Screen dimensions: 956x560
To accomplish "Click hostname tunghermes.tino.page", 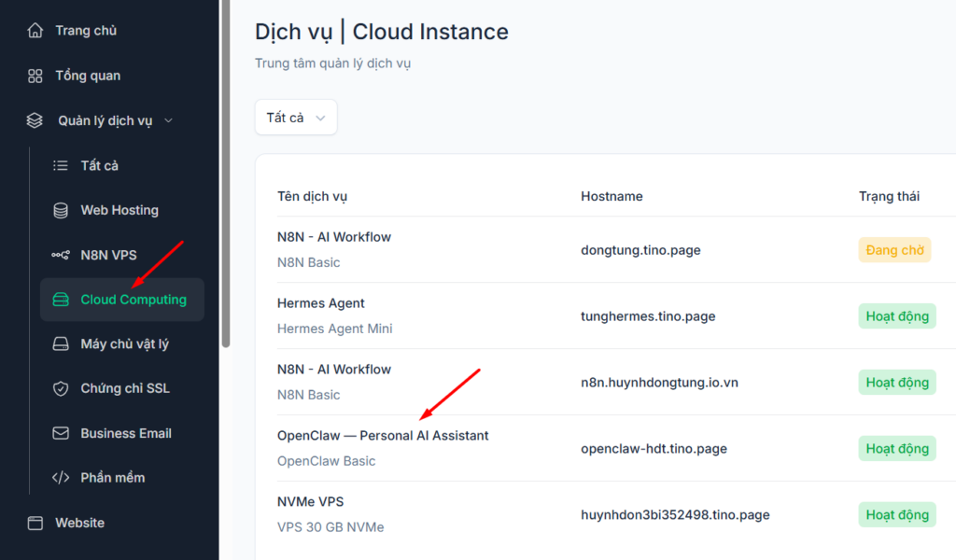I will point(648,316).
